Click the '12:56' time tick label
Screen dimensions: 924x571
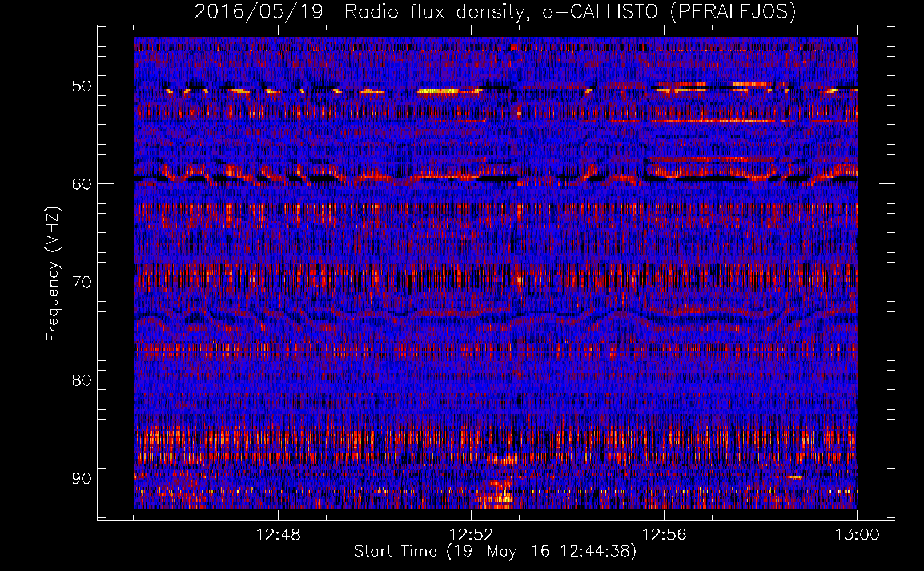pyautogui.click(x=664, y=535)
